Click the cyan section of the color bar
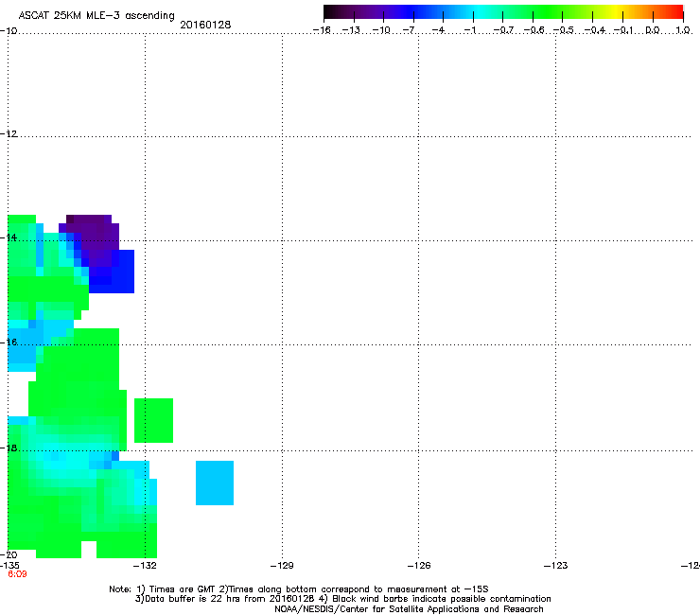 [478, 12]
